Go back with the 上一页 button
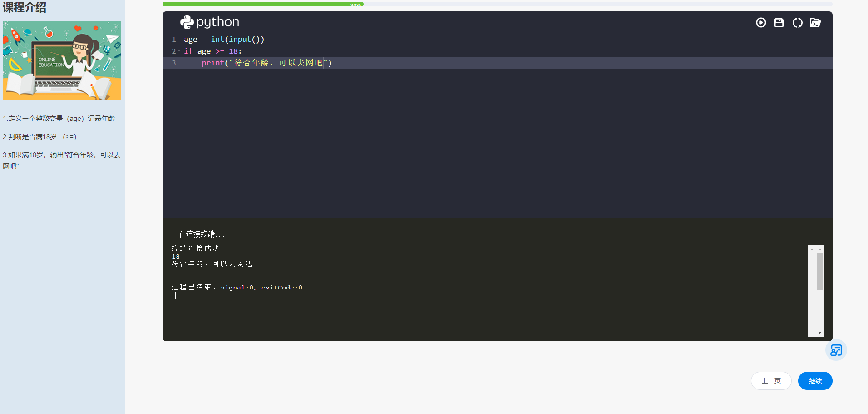 tap(771, 381)
